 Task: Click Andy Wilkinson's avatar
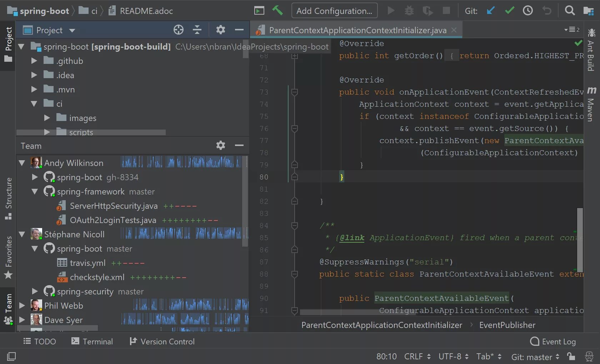pyautogui.click(x=36, y=163)
